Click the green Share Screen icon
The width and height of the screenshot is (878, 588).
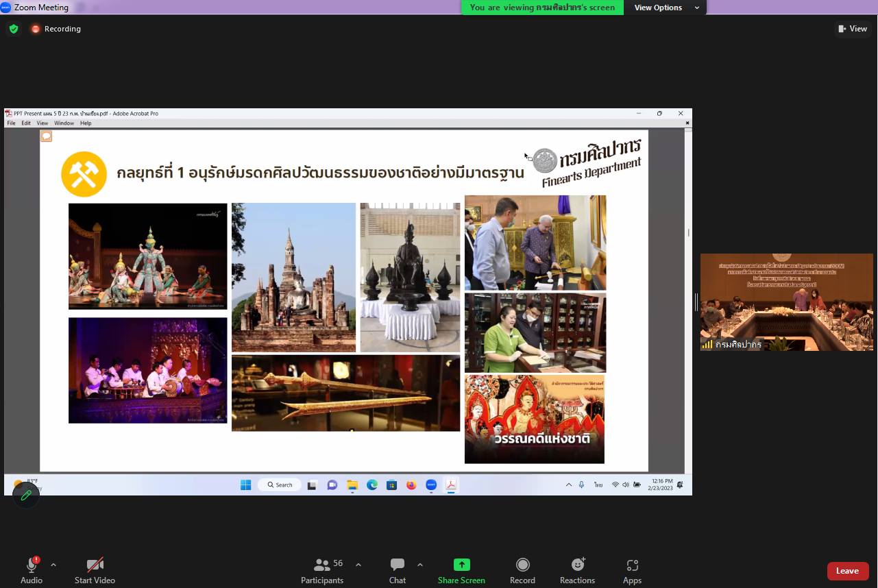point(461,565)
